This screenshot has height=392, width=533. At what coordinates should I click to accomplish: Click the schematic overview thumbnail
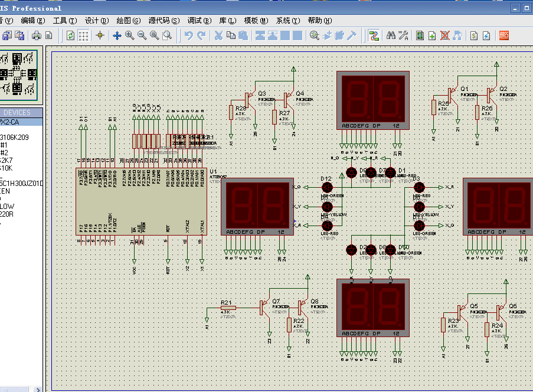[18, 74]
